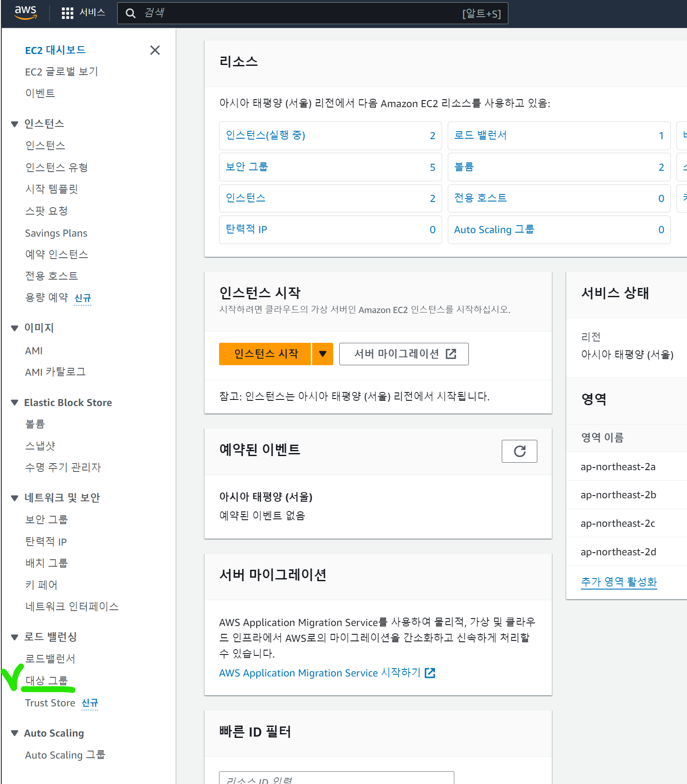
Task: Collapse the Auto Scaling sidebar section
Action: point(14,733)
